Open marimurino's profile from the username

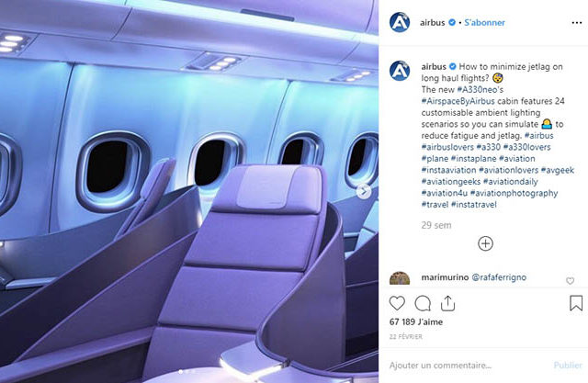point(445,277)
